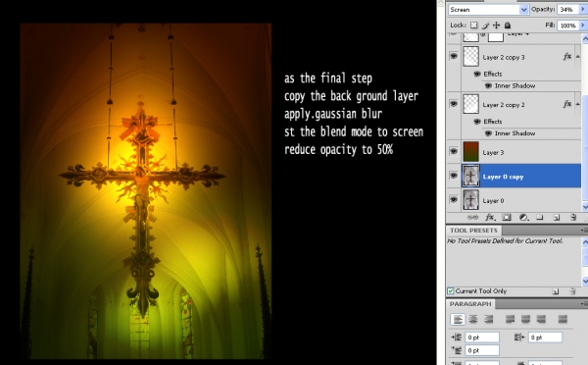Justify last right in Paragraph panel
The image size is (588, 365).
(541, 319)
